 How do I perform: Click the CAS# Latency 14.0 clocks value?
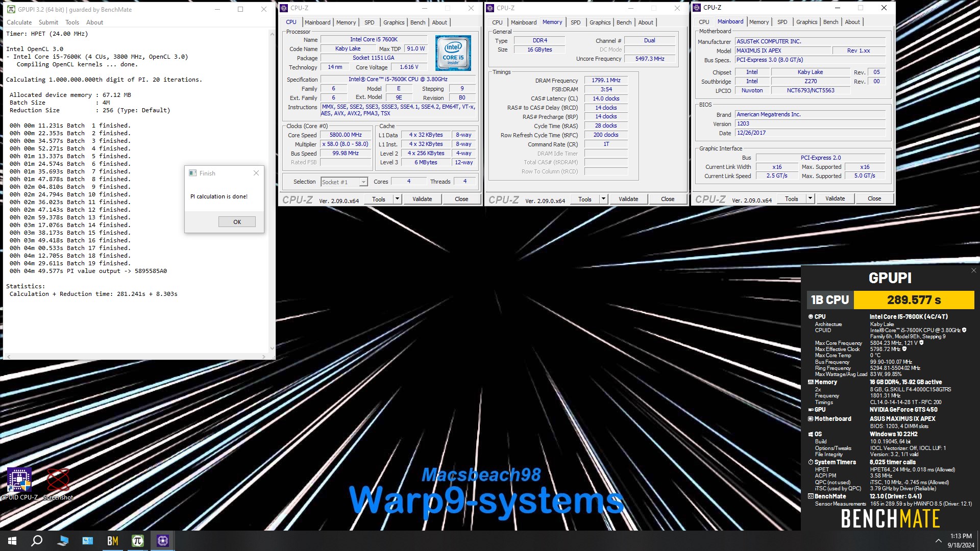click(606, 98)
